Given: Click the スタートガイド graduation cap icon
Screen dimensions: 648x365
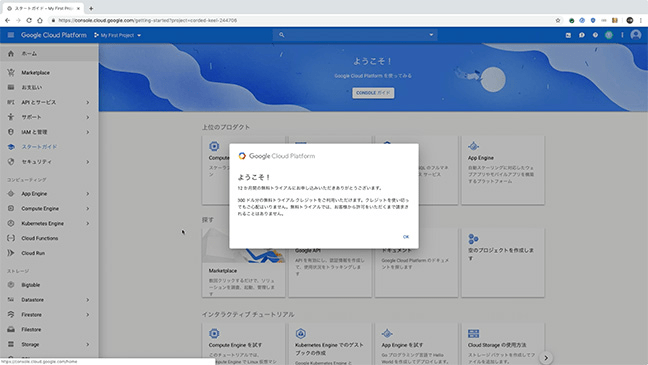Looking at the screenshot, I should (11, 147).
